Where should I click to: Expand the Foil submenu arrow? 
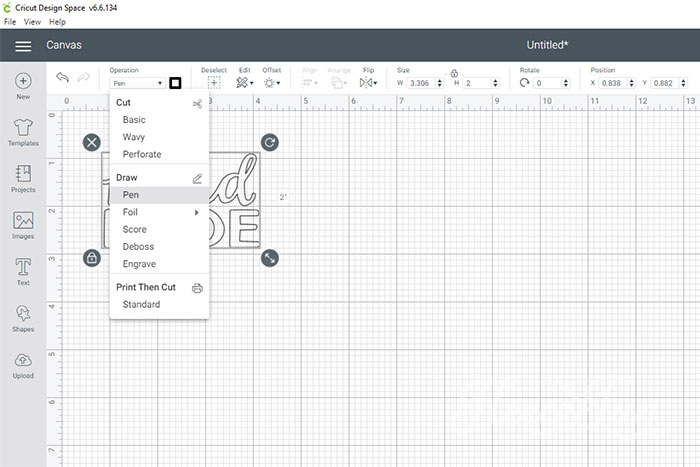click(196, 213)
